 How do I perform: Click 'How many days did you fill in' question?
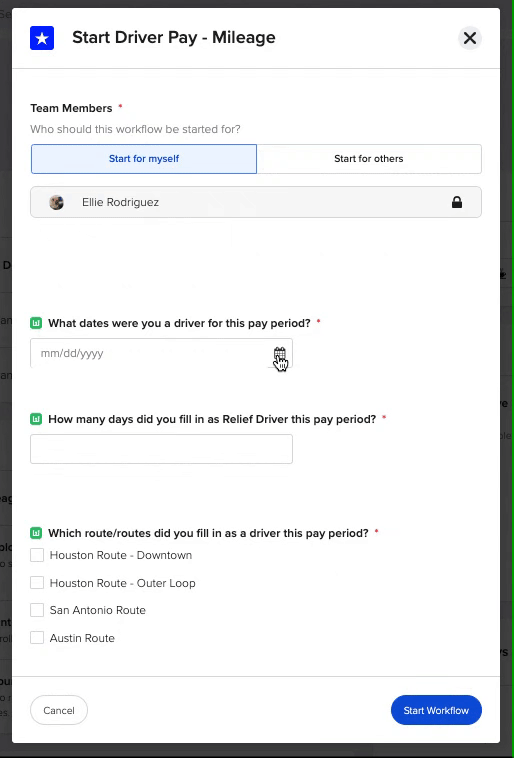(212, 419)
